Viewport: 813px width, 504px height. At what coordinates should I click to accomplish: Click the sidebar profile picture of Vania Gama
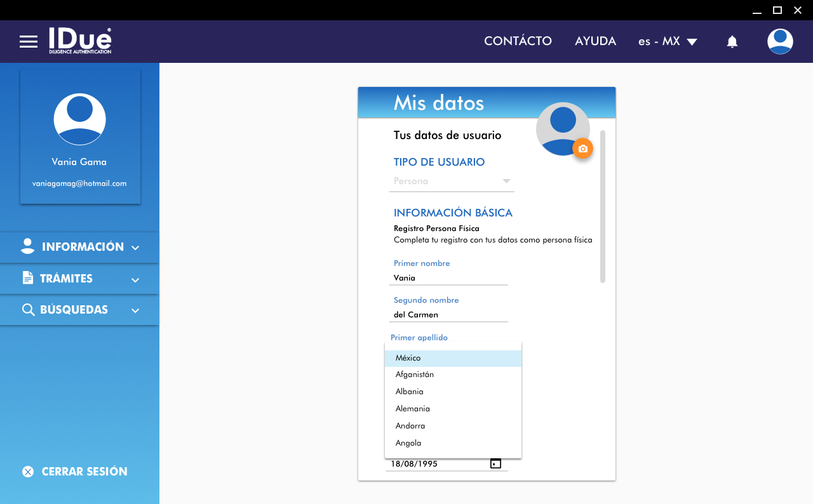tap(79, 119)
